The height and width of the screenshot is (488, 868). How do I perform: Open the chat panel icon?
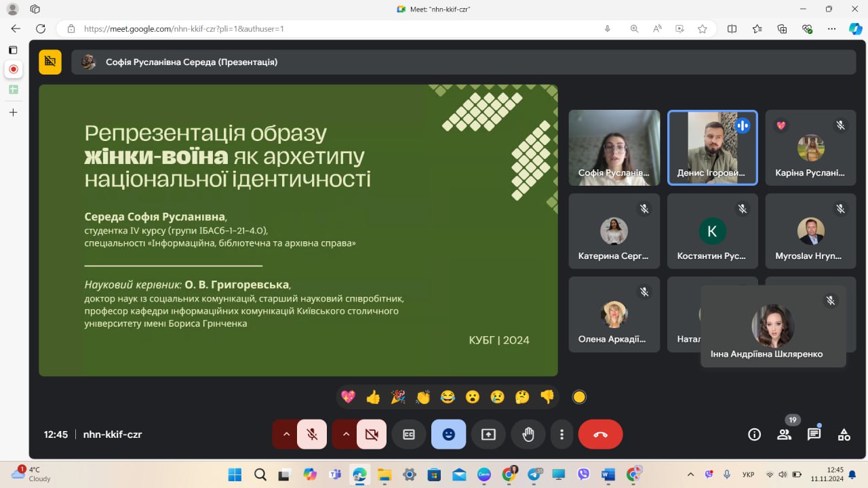pyautogui.click(x=814, y=434)
